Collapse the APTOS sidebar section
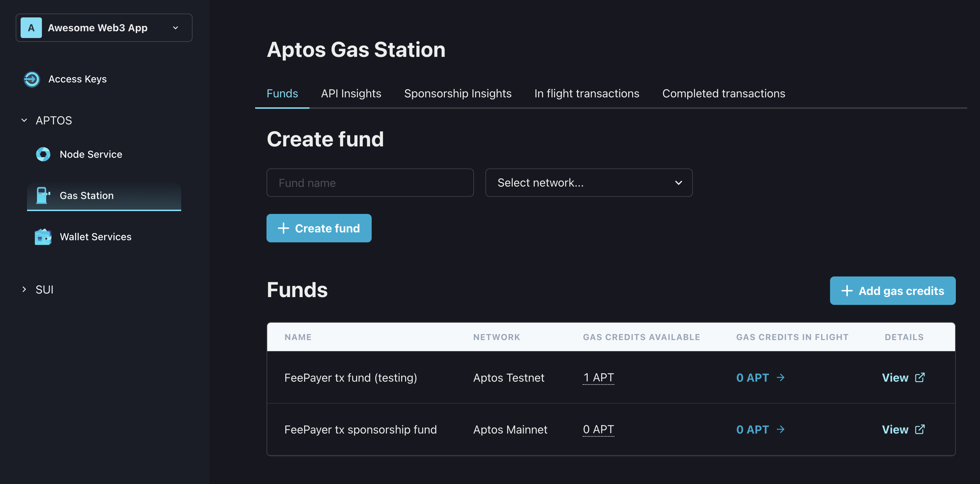 pyautogui.click(x=25, y=120)
